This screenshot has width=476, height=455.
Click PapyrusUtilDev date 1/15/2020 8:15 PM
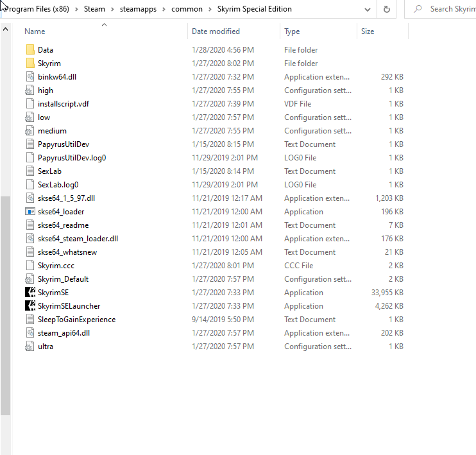click(223, 144)
